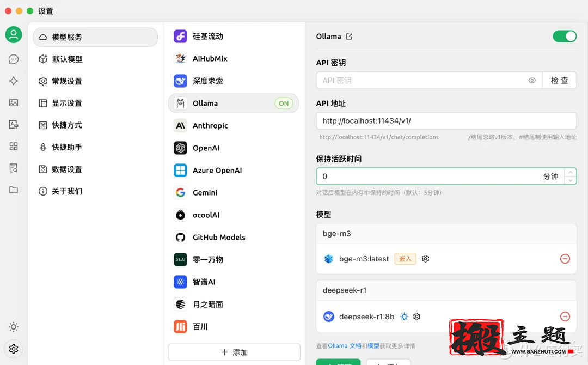Viewport: 588px width, 365px height.
Task: Select the image generation sidebar icon
Action: click(13, 102)
